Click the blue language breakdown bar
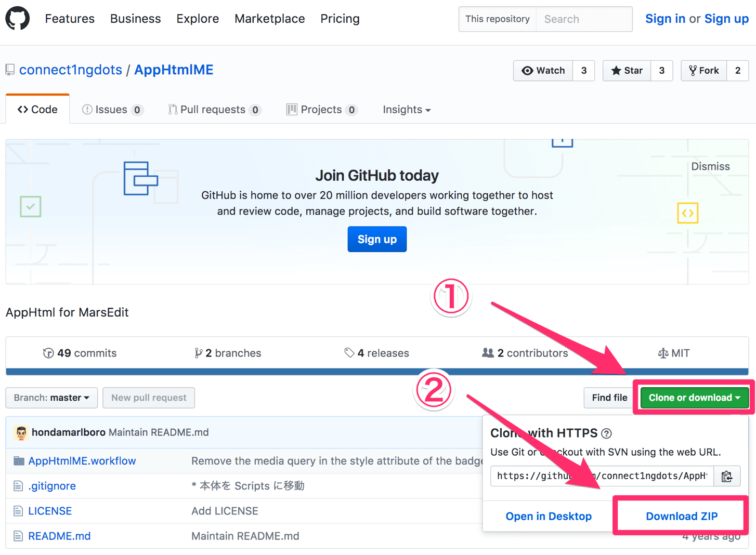756x555 pixels. point(377,372)
